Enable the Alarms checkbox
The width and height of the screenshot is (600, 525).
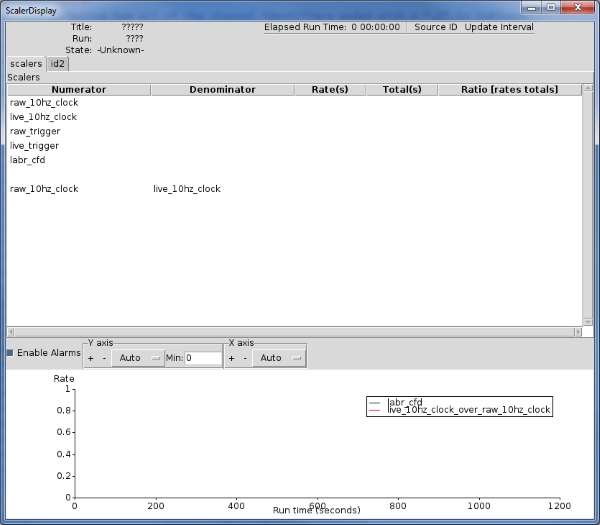coord(11,353)
